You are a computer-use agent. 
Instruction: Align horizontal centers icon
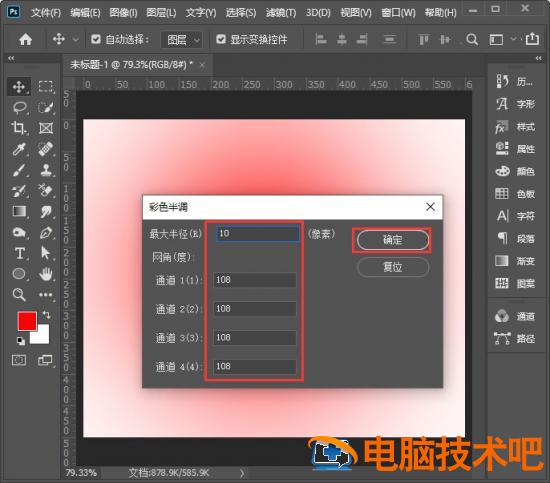click(342, 39)
